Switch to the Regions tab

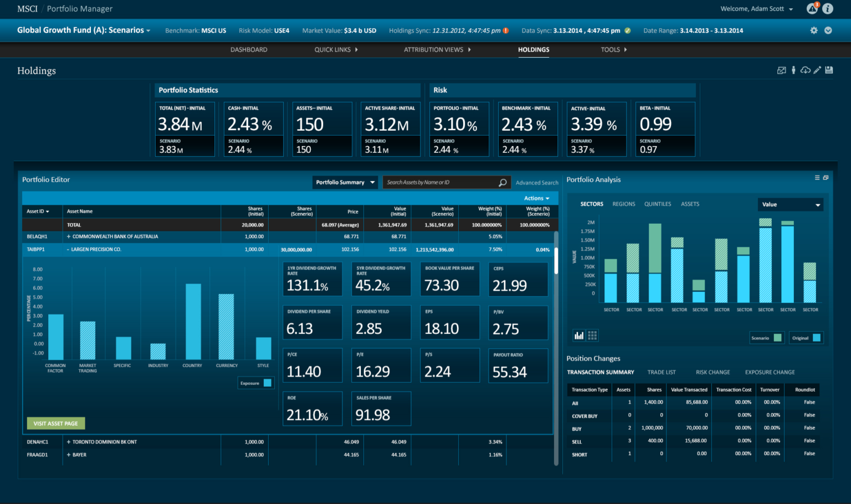624,204
